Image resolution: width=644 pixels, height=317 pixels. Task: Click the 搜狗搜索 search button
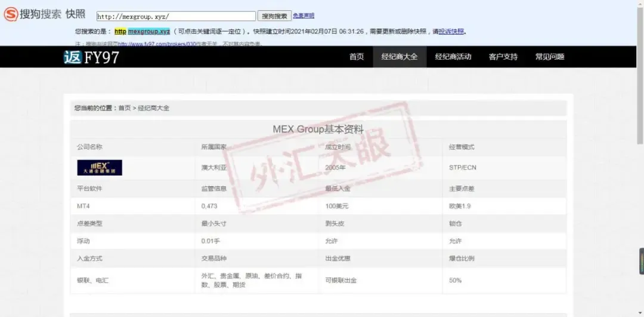coord(274,16)
